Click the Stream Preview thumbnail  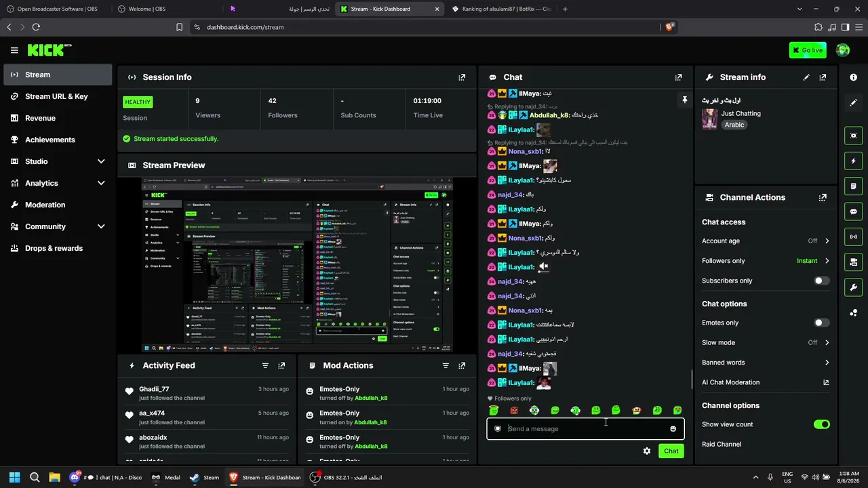[x=297, y=264]
